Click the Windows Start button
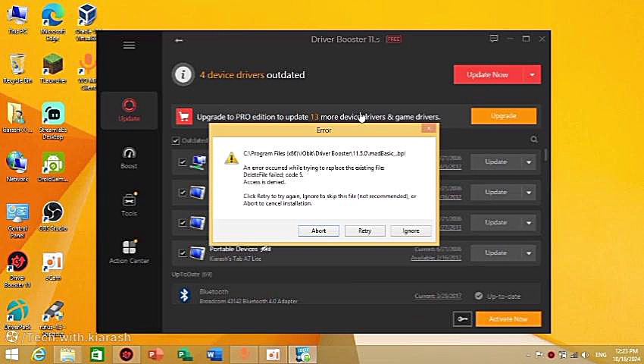 12,355
